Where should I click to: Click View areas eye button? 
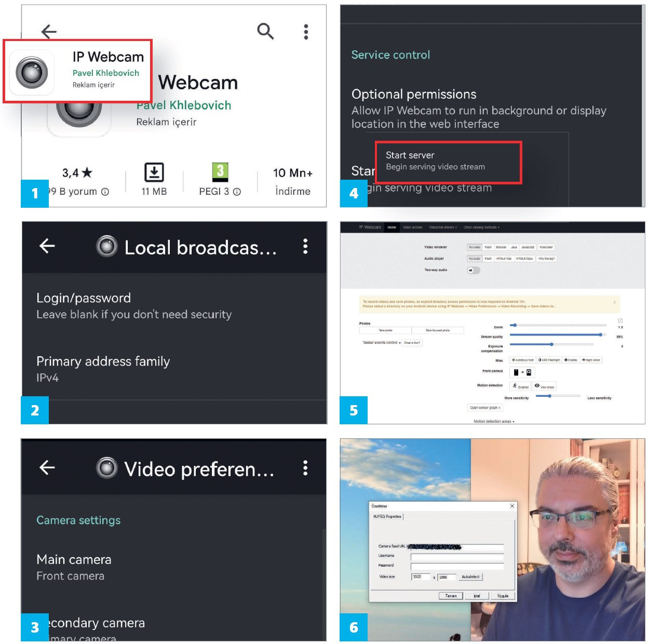[x=544, y=386]
